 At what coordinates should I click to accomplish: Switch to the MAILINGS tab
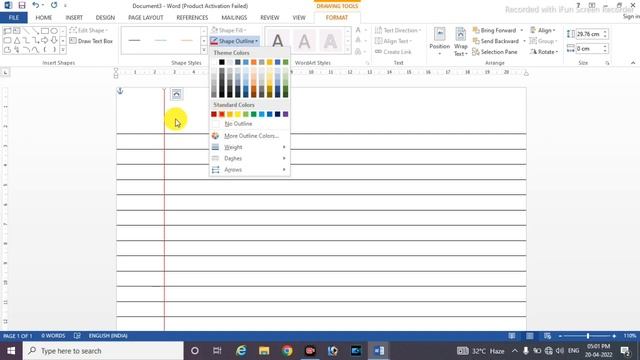coord(234,18)
